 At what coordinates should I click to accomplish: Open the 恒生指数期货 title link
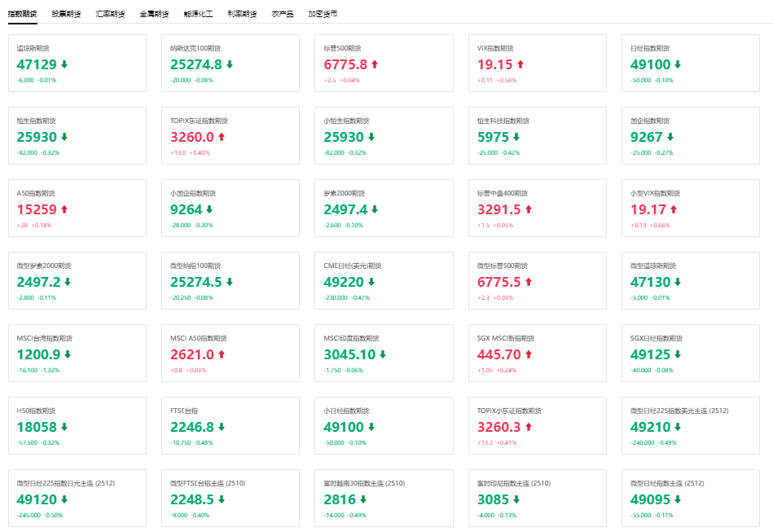tap(36, 121)
